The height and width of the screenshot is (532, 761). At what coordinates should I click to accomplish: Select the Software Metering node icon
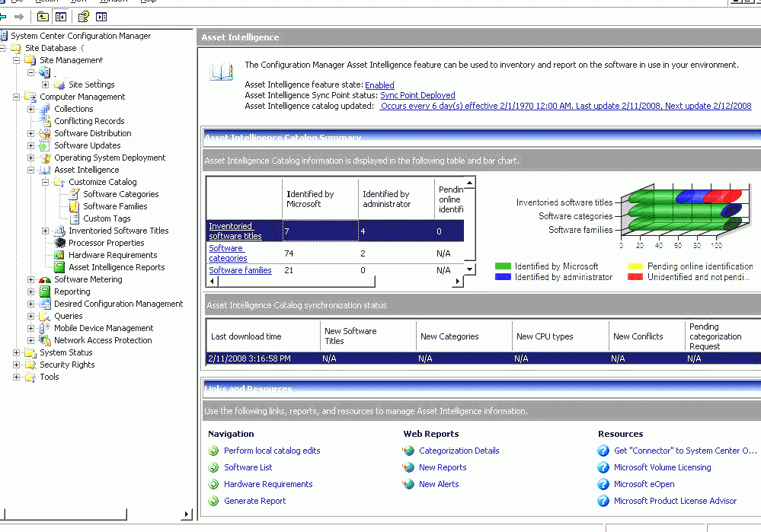point(43,279)
